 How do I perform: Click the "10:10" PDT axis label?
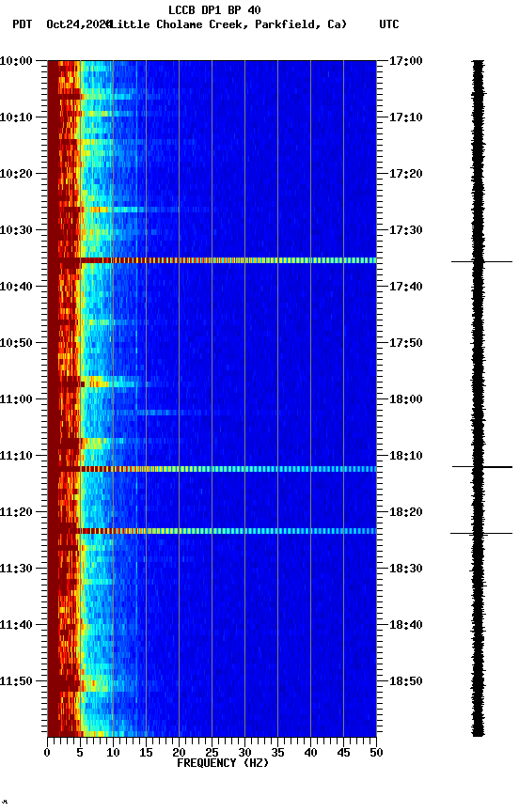point(16,117)
